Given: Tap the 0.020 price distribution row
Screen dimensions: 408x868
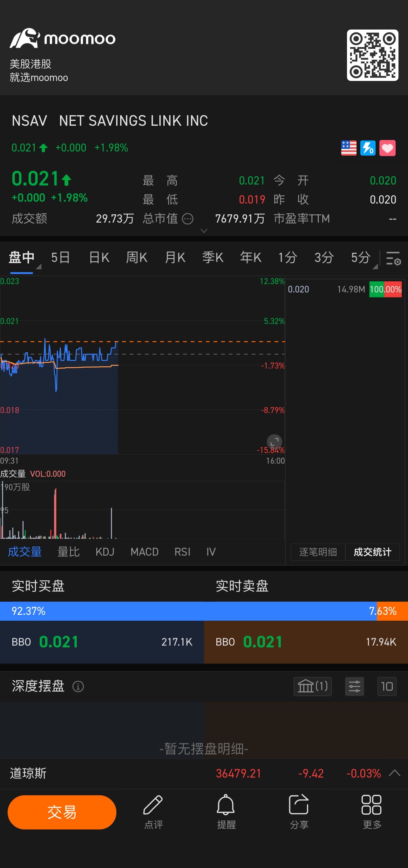Looking at the screenshot, I should [x=345, y=289].
